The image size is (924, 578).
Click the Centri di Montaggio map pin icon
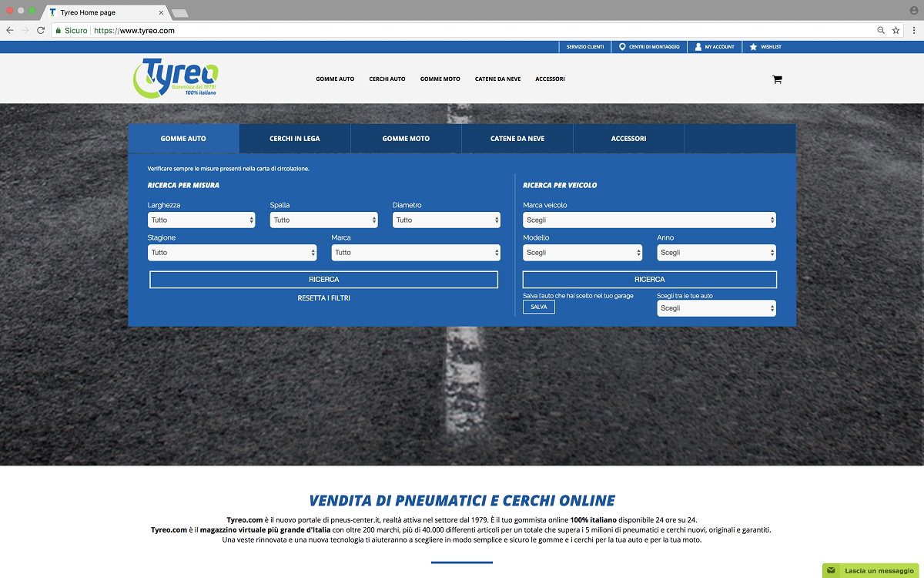pos(622,46)
